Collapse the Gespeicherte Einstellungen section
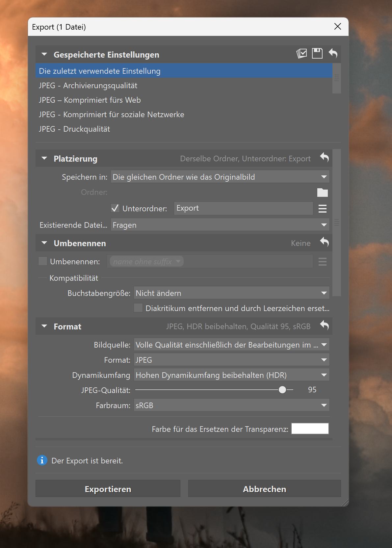This screenshot has width=392, height=548. tap(44, 54)
